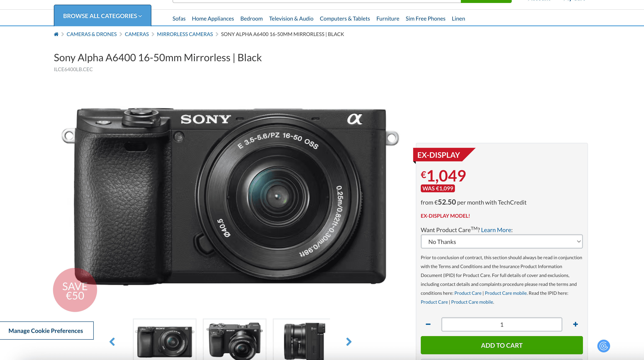Viewport: 644px width, 360px height.
Task: Open Computers & Tablets menu item
Action: coord(344,19)
